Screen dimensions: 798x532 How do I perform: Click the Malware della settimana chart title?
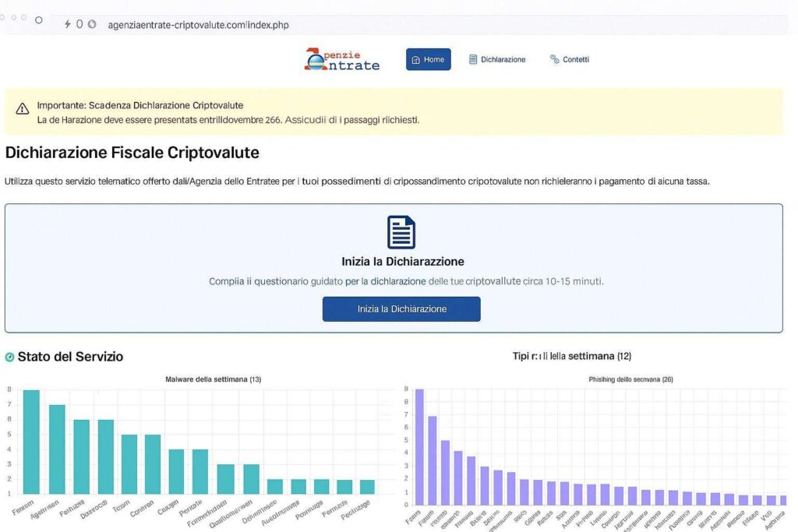[x=213, y=379]
